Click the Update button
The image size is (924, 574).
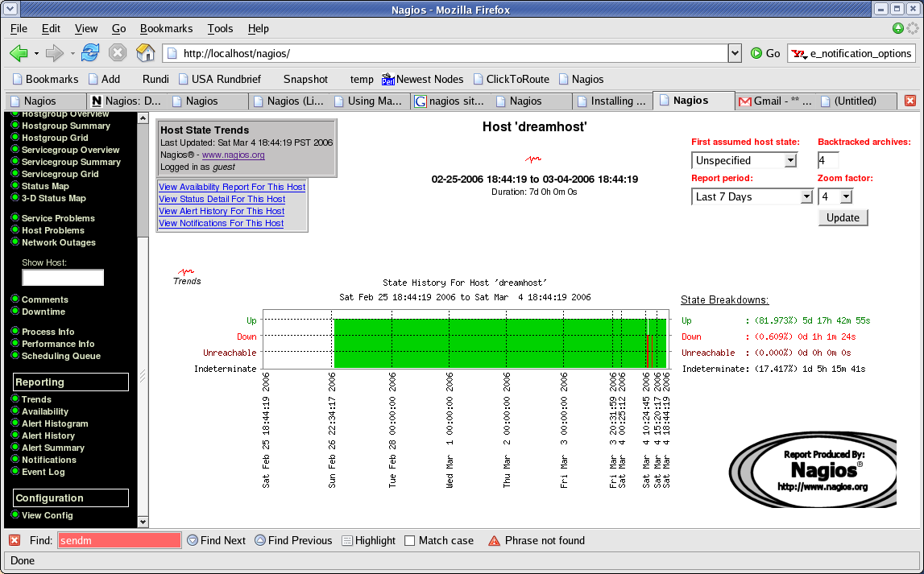[x=843, y=217]
